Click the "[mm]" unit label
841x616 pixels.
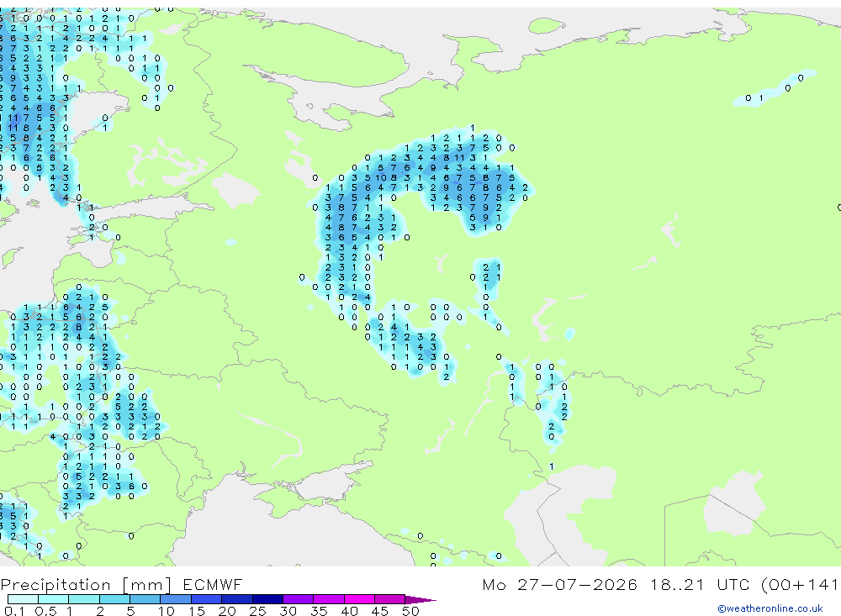click(147, 585)
